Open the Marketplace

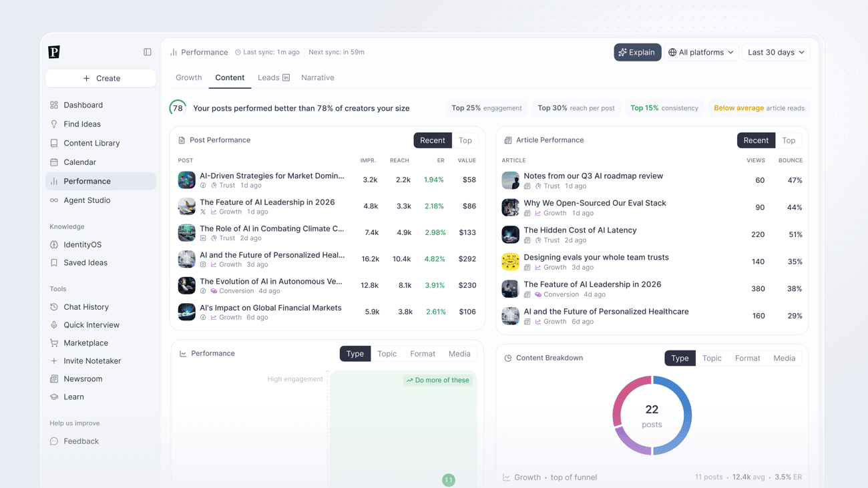[101, 343]
